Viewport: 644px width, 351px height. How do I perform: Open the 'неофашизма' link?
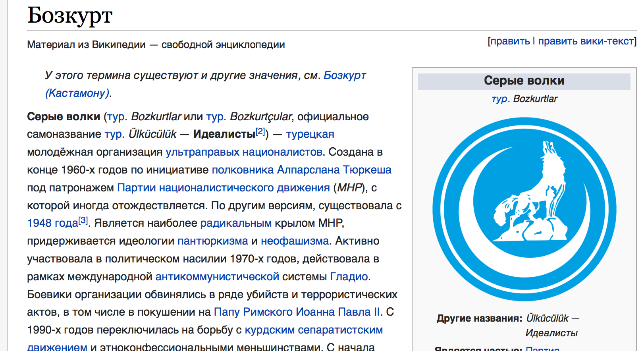tap(295, 241)
